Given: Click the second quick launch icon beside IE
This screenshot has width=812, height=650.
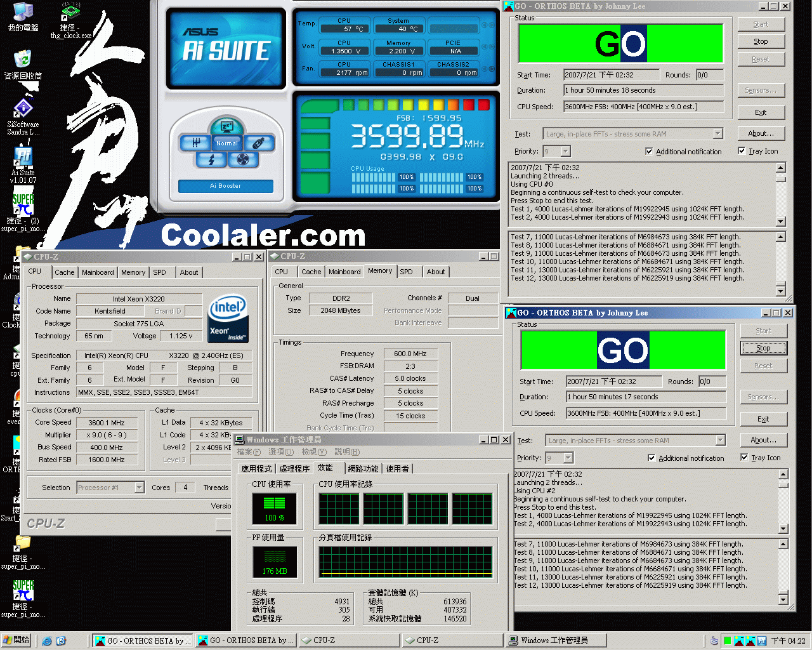Looking at the screenshot, I should pyautogui.click(x=61, y=641).
